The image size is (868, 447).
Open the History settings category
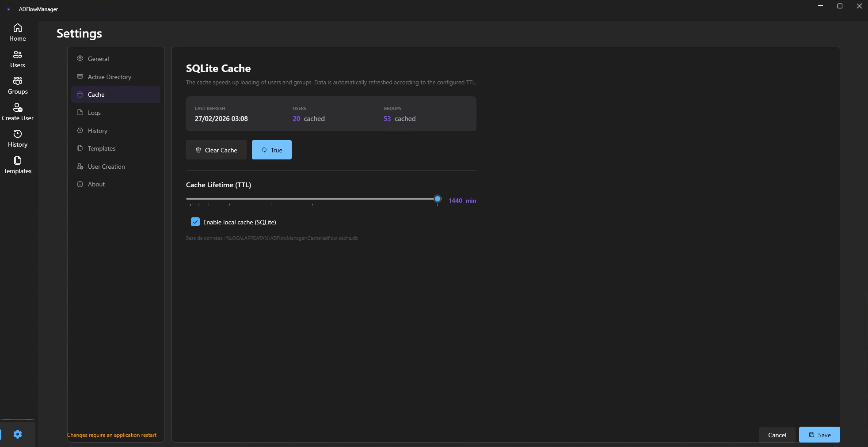(97, 131)
